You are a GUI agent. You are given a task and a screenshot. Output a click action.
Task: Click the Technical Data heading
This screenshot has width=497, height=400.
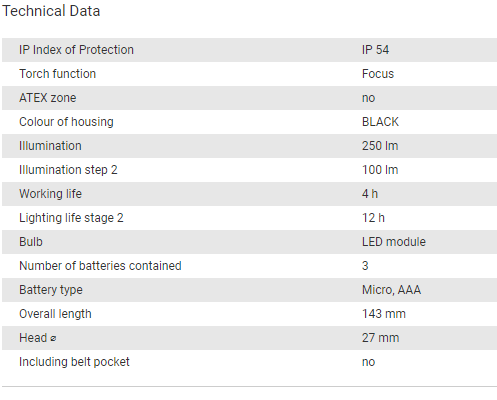coord(51,11)
